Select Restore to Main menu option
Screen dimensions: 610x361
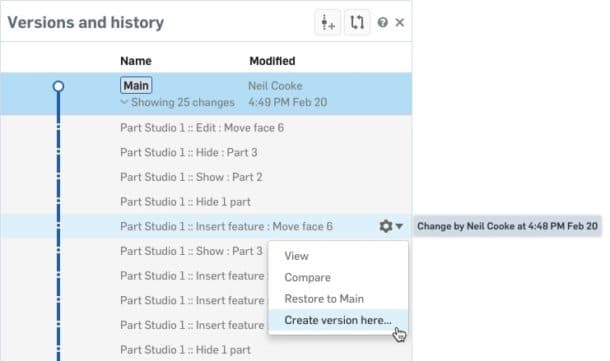(324, 299)
